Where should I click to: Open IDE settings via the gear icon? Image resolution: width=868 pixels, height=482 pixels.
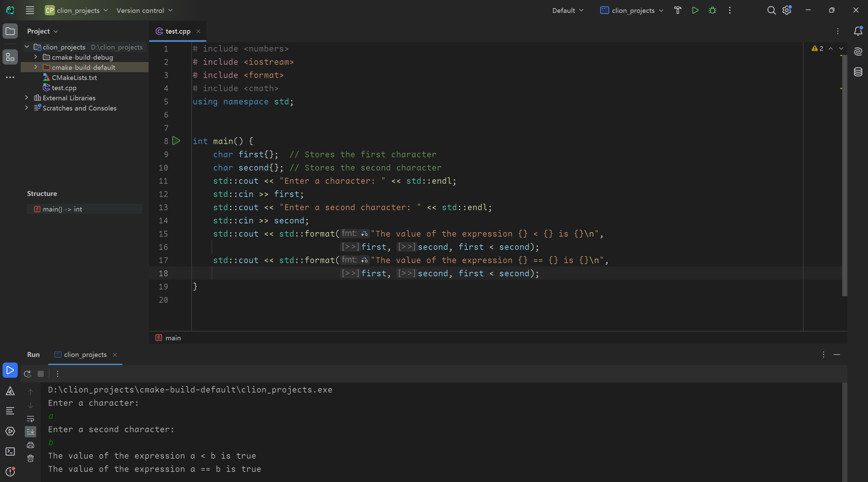pyautogui.click(x=787, y=10)
